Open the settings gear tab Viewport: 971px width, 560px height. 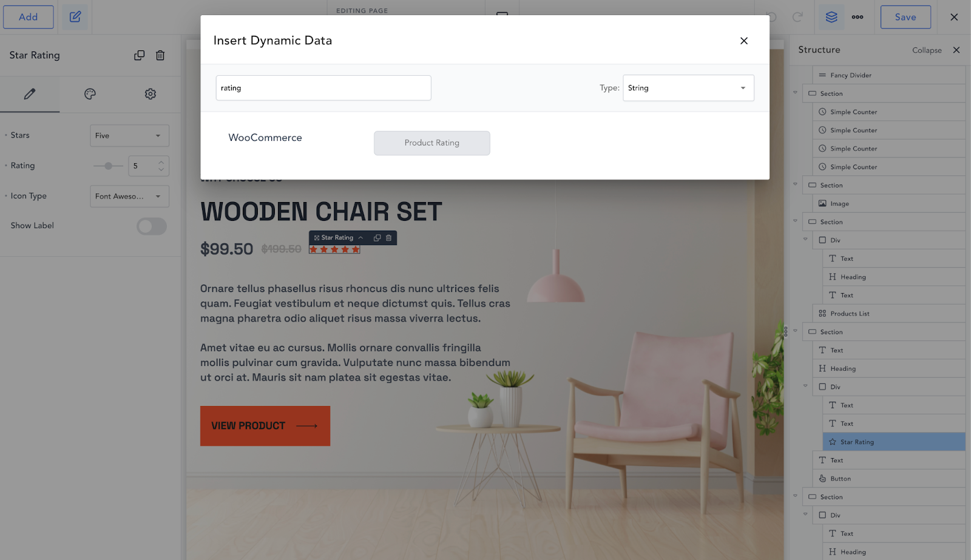151,94
